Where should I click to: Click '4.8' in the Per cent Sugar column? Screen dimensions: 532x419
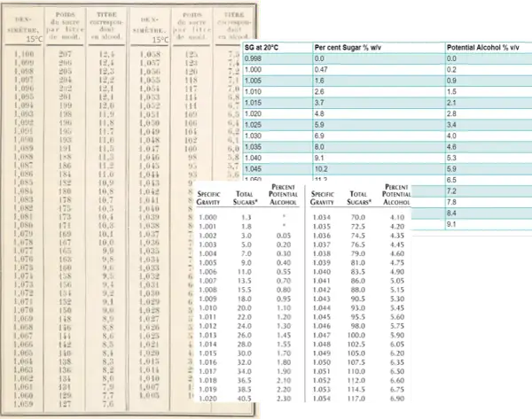[x=319, y=114]
